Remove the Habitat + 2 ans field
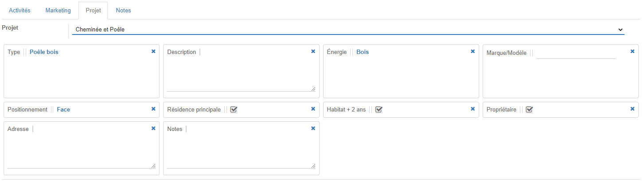The height and width of the screenshot is (181, 644). (x=472, y=109)
